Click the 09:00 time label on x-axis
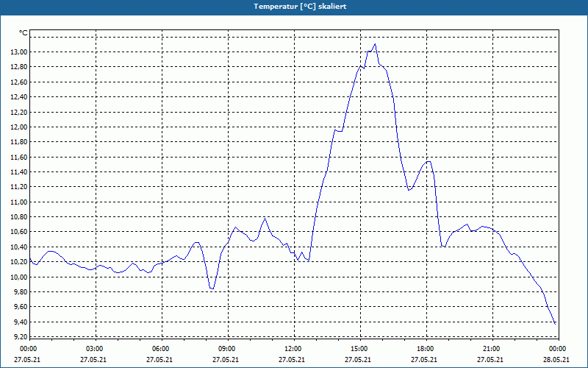The height and width of the screenshot is (368, 588). (227, 349)
